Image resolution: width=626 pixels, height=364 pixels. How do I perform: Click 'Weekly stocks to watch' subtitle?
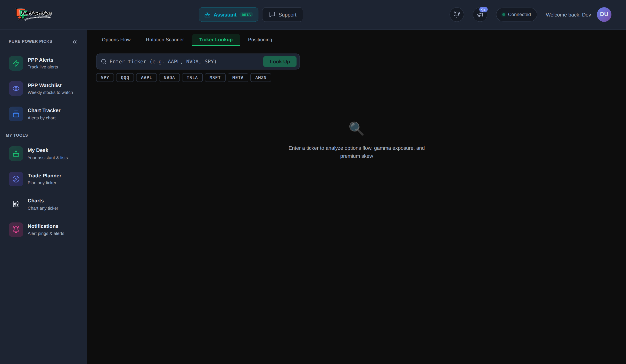(50, 92)
